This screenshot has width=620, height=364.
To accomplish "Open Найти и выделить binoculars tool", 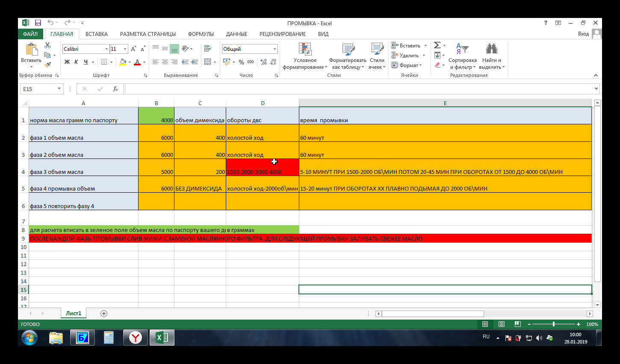I will pos(492,56).
